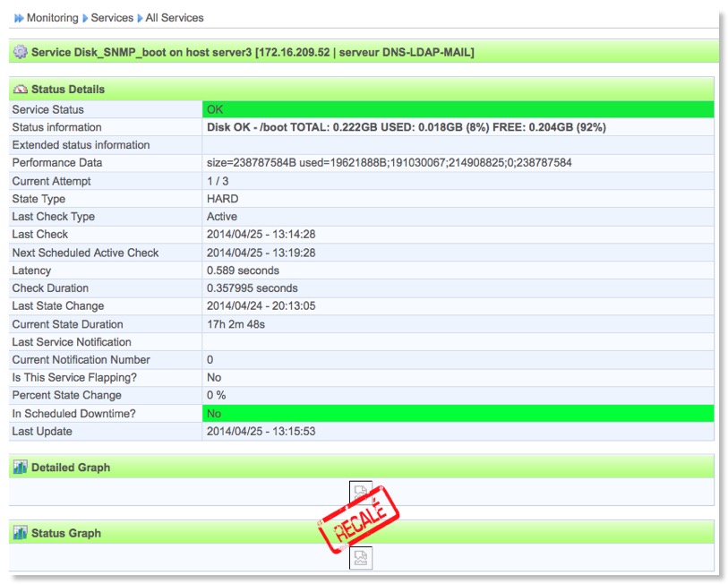728x584 pixels.
Task: Click the double-arrow icon before Monitoring
Action: tap(19, 18)
